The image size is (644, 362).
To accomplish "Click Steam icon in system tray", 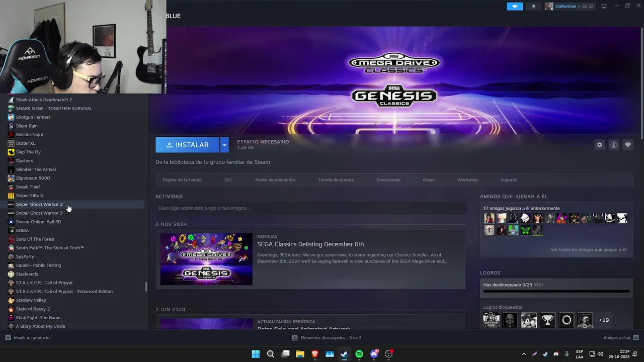I will coord(545,354).
